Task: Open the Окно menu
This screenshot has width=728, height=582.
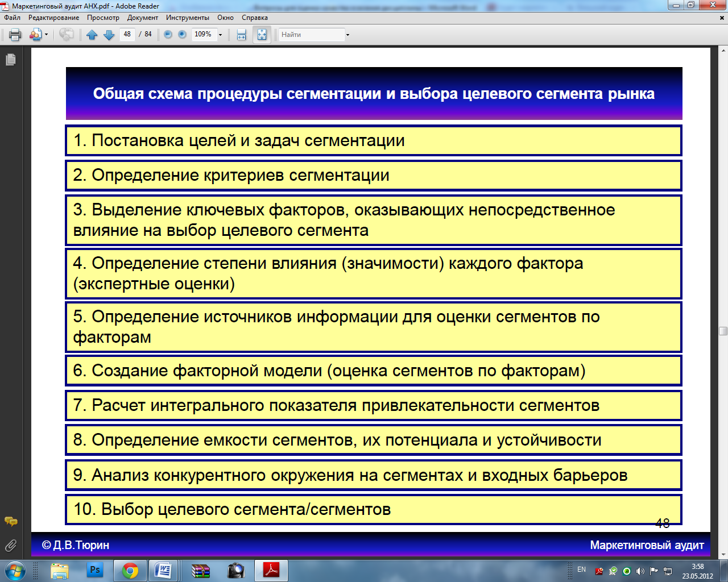Action: tap(225, 18)
